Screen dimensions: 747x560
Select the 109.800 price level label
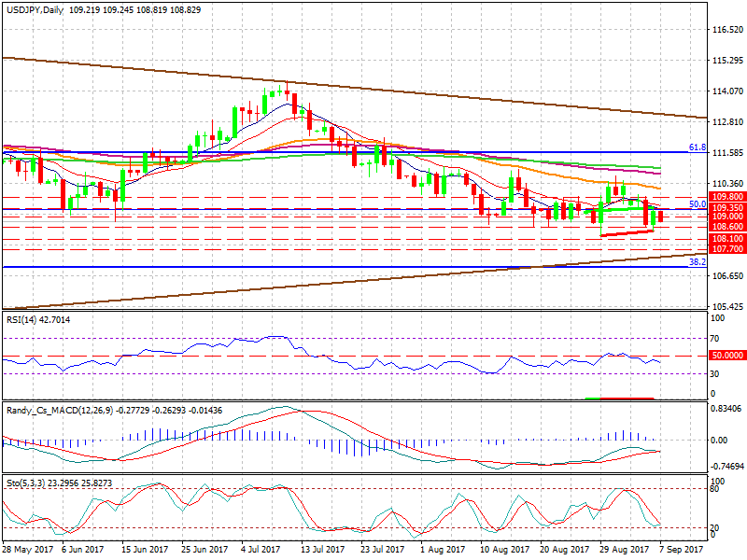[x=727, y=197]
